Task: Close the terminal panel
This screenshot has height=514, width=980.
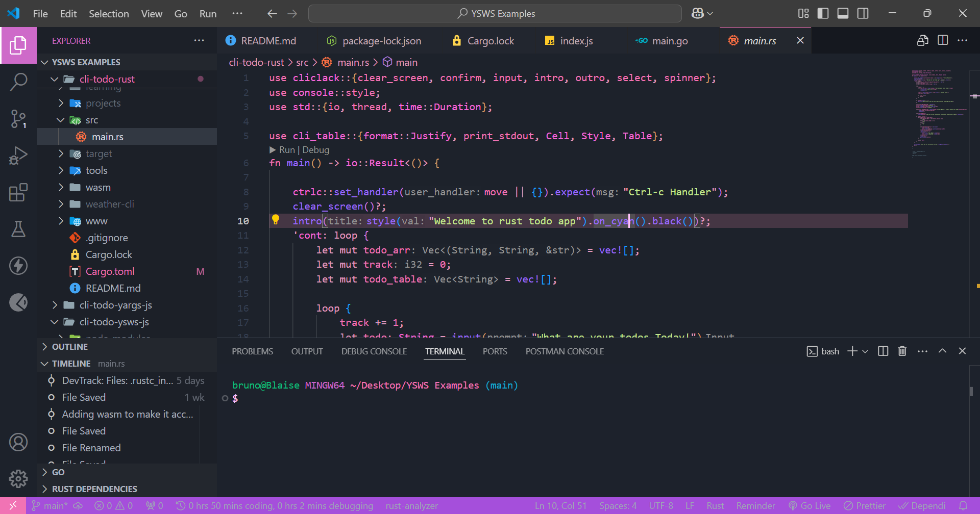Action: click(962, 351)
